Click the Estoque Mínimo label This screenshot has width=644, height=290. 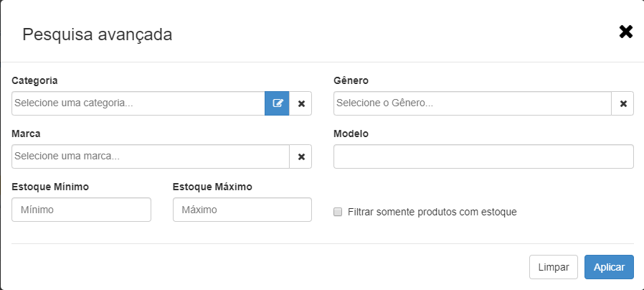click(x=50, y=187)
